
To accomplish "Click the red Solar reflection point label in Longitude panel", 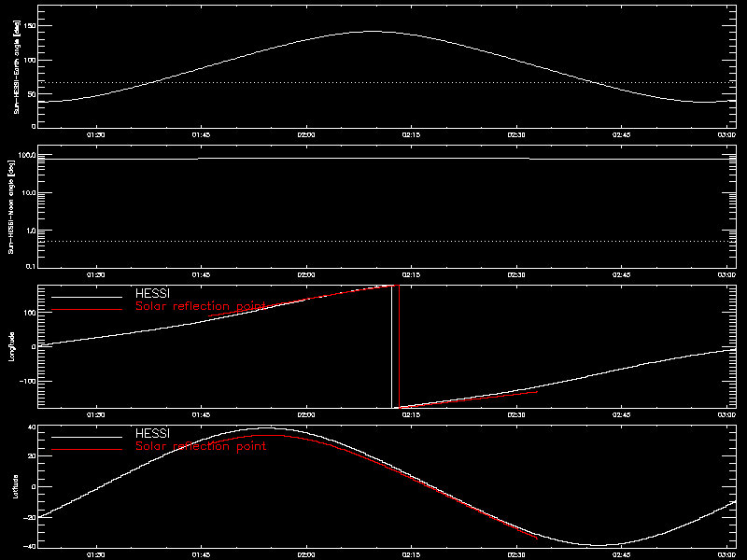I will coord(201,306).
